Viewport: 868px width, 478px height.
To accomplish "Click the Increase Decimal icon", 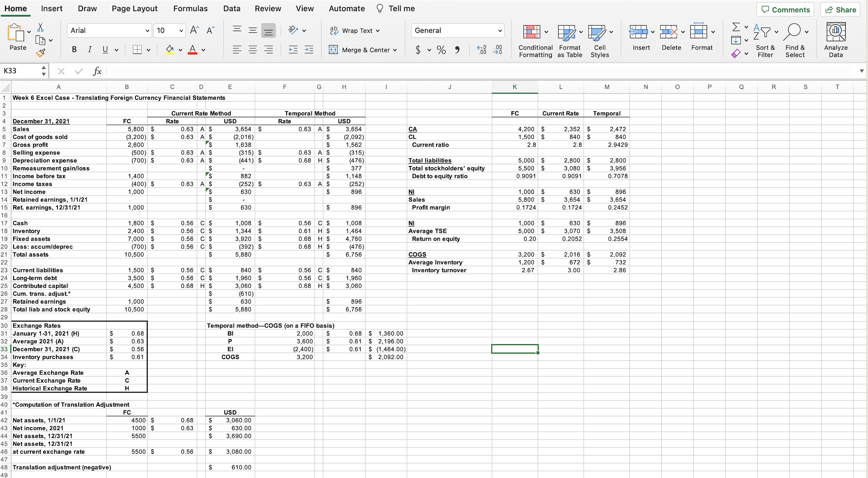I will tap(481, 49).
